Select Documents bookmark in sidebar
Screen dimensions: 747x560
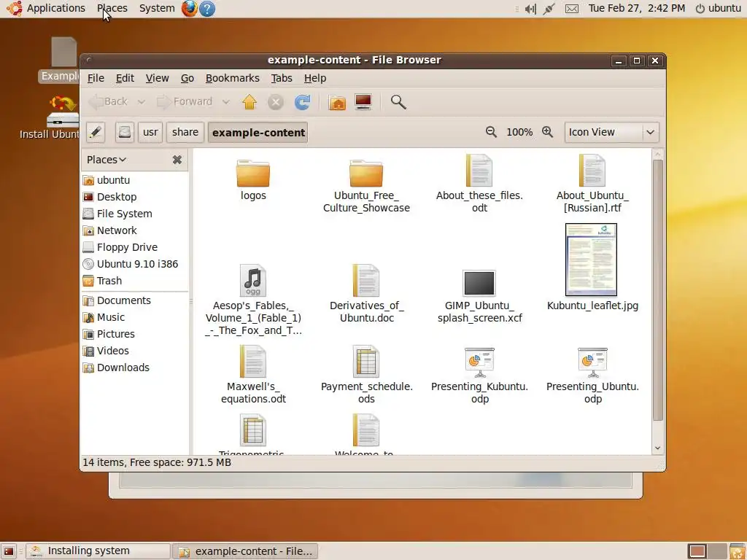[135, 300]
